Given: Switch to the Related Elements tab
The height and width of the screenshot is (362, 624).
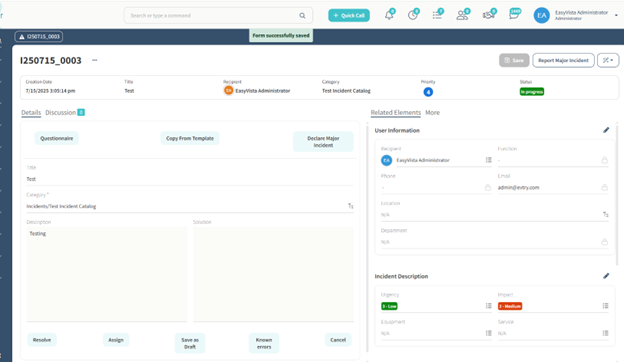Looking at the screenshot, I should click(396, 113).
